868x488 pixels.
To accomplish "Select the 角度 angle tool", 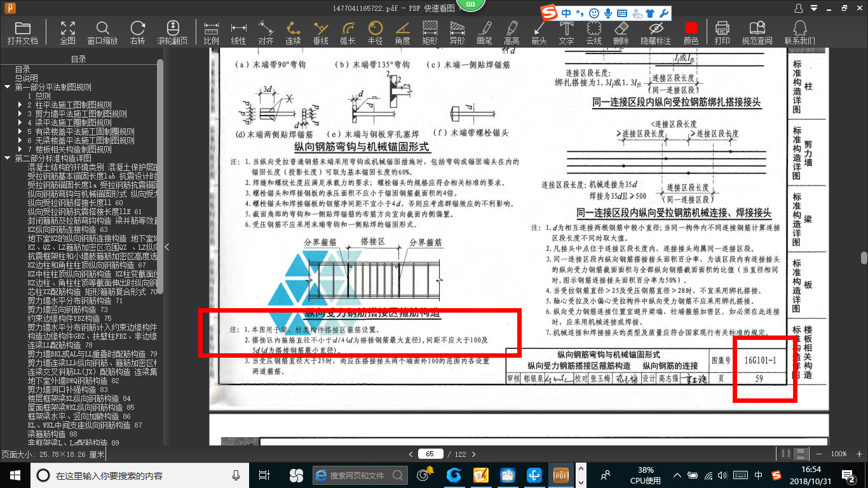I will (x=403, y=33).
